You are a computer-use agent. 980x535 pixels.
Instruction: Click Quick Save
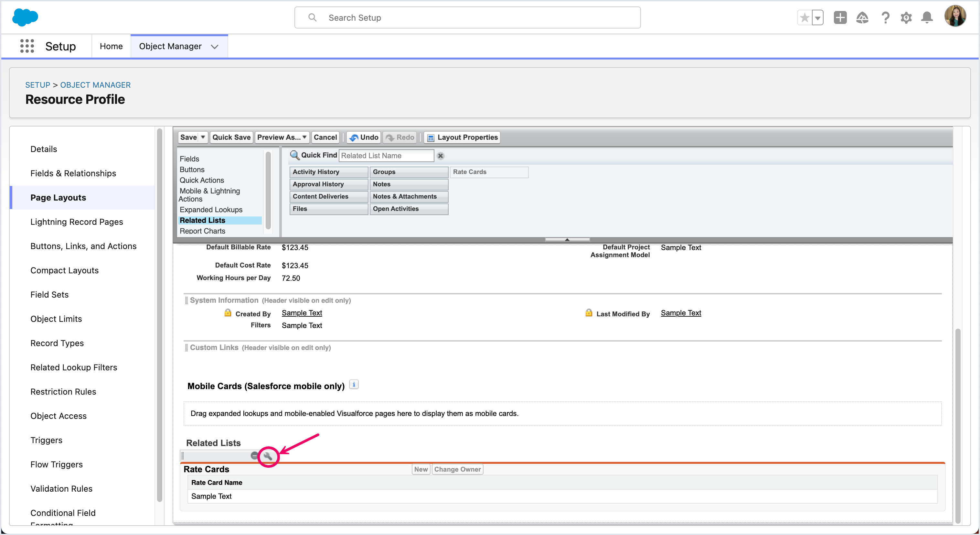[231, 137]
